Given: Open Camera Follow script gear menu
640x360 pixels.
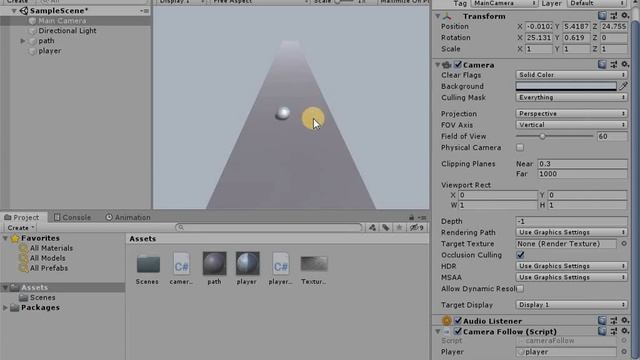Looking at the screenshot, I should [x=624, y=331].
